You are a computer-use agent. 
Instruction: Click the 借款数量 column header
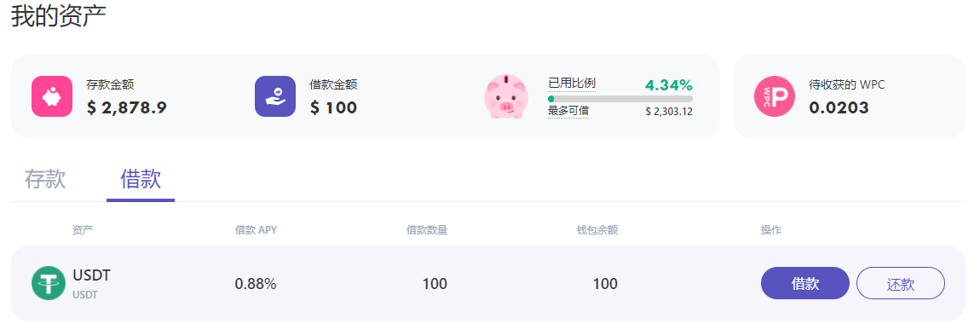[x=427, y=230]
